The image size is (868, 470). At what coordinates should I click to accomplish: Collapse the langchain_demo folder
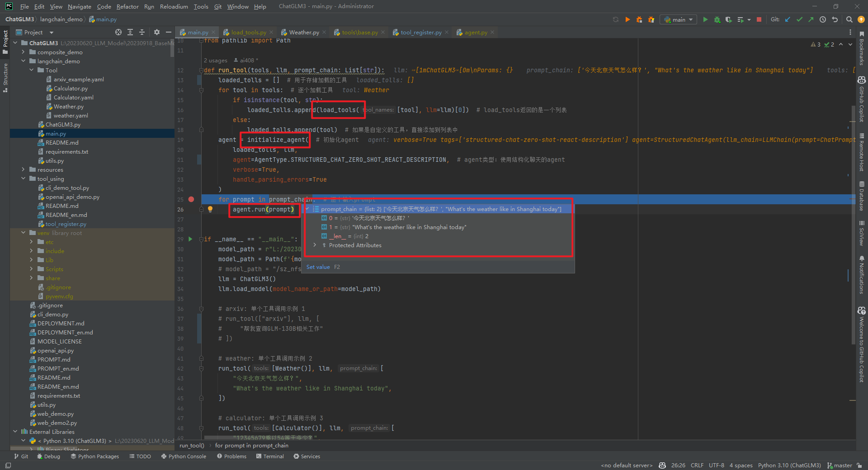pos(23,61)
